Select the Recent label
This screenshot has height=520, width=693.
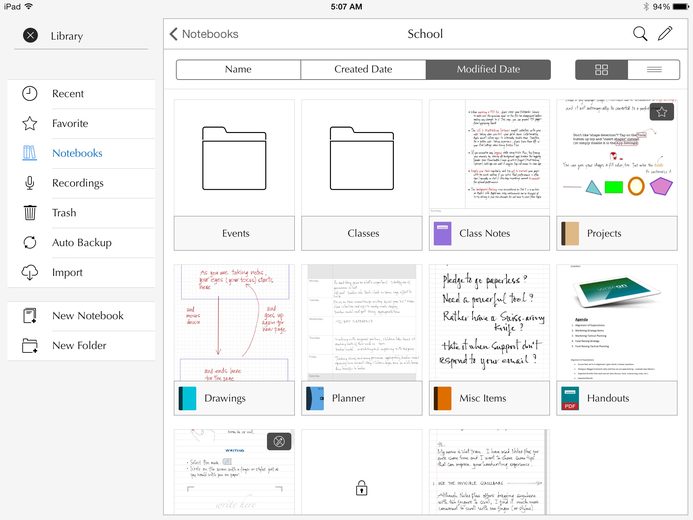click(x=68, y=94)
